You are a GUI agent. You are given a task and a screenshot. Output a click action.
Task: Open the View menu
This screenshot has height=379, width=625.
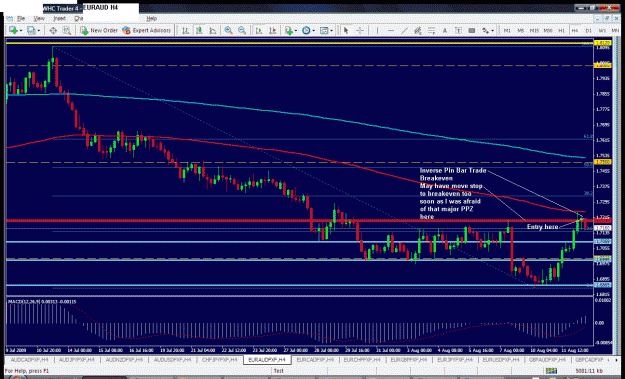coord(39,18)
